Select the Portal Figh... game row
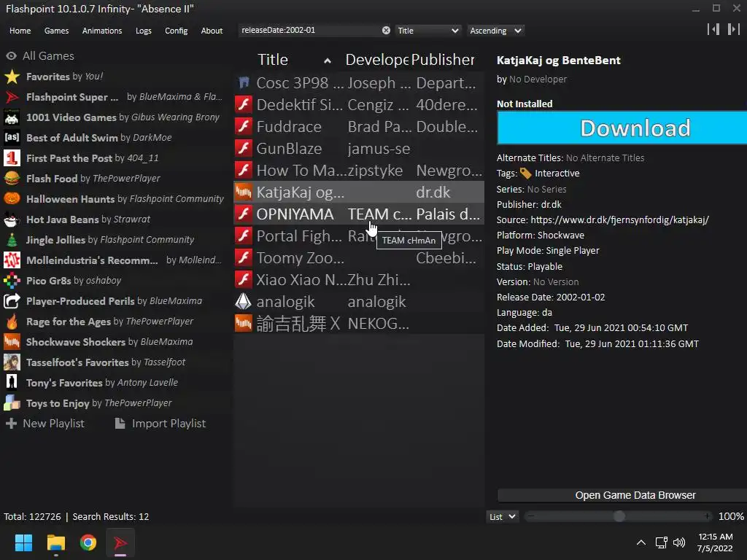The height and width of the screenshot is (560, 747). click(x=359, y=236)
